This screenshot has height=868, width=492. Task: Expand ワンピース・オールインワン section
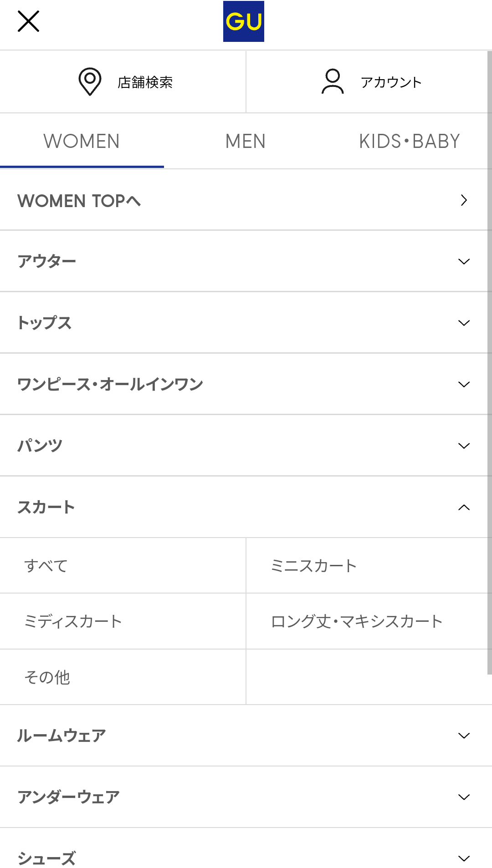point(464,385)
